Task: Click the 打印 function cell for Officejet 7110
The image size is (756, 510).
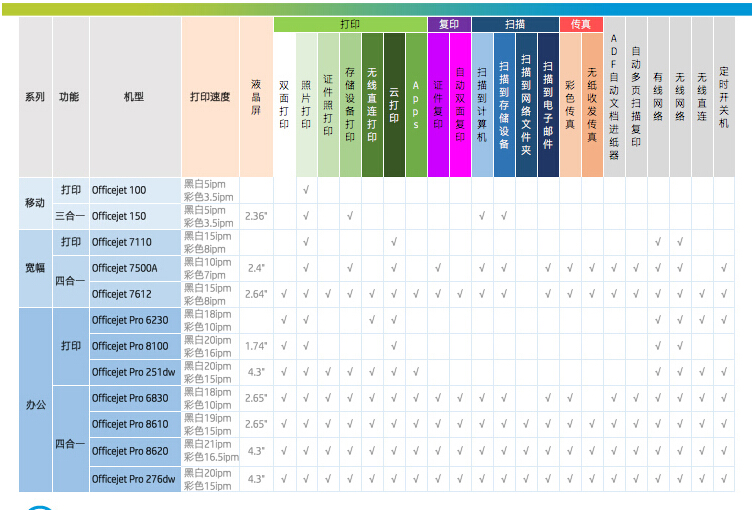Action: point(70,242)
